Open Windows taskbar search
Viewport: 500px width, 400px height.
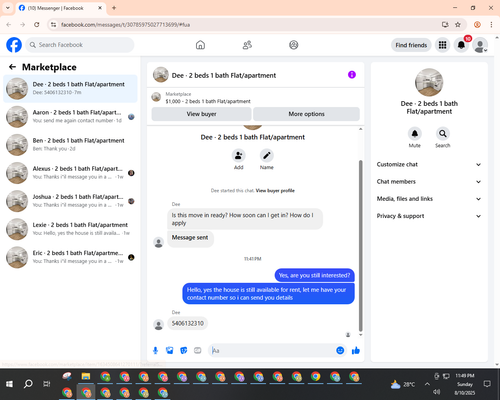click(x=28, y=384)
